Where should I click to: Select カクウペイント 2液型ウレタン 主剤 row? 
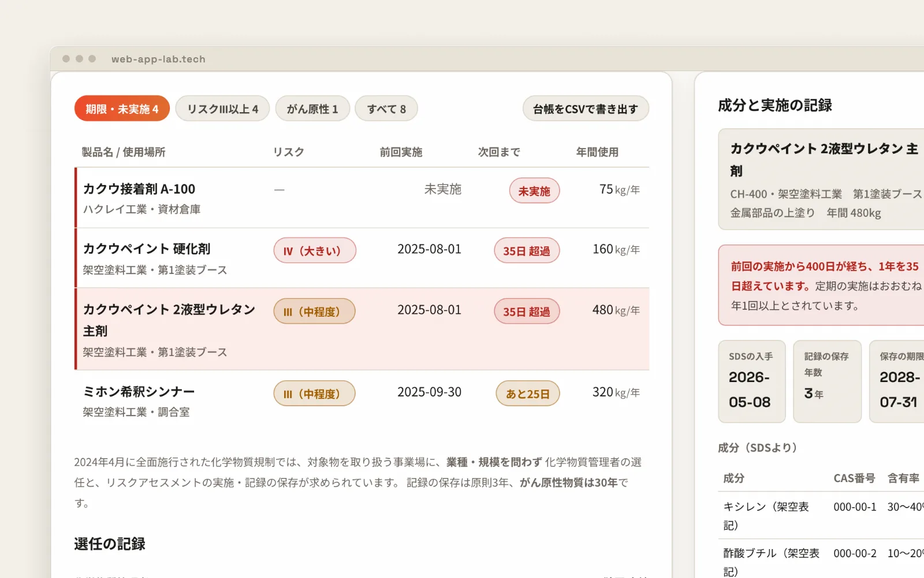[x=362, y=329]
